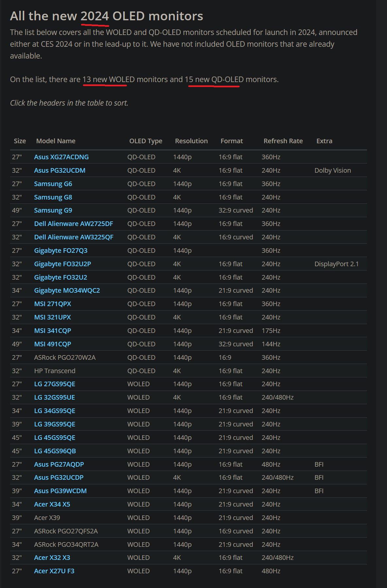Viewport: 387px width, 588px height.
Task: Sort by Refresh Rate column header
Action: coord(283,141)
